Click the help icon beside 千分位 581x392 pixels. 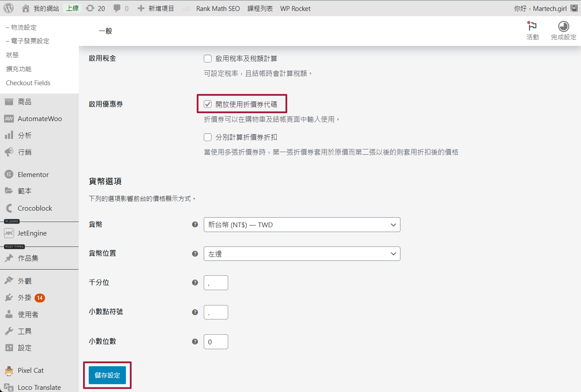click(x=195, y=283)
